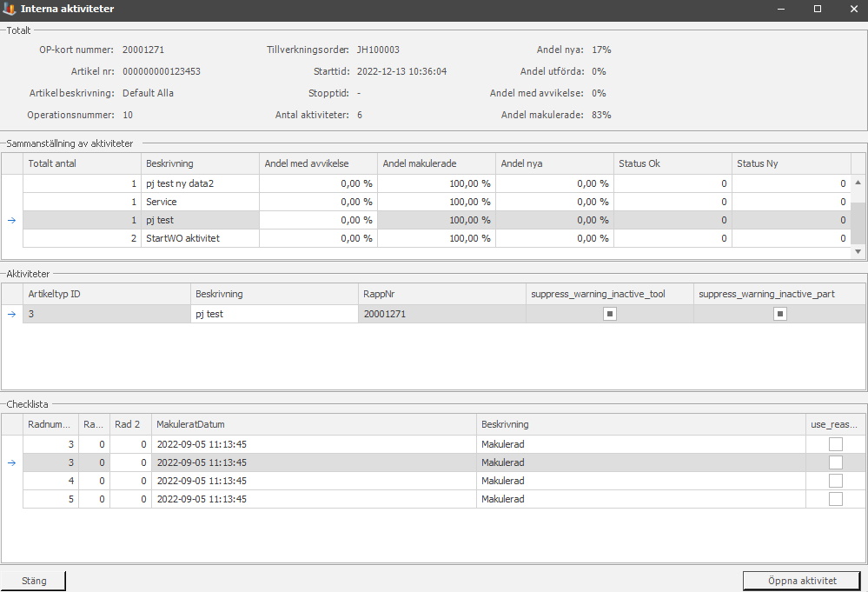The image size is (868, 592).
Task: Select 'pj test' in Sammanställning table
Action: click(437, 220)
